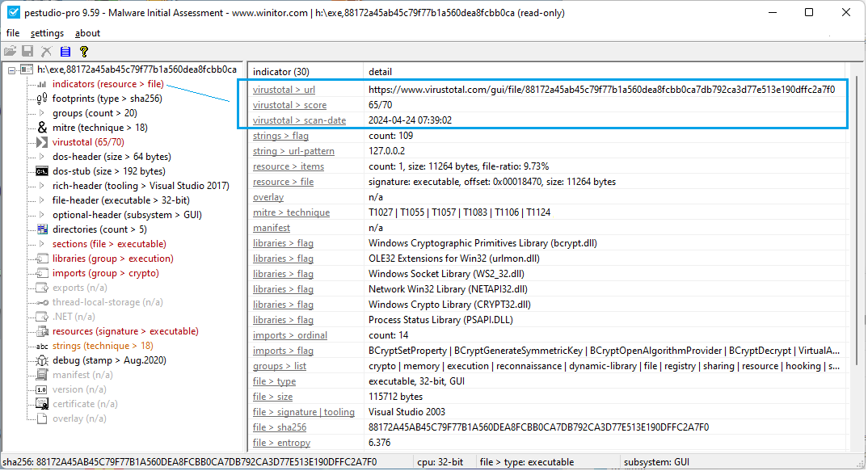
Task: Open the help via the question mark icon
Action: (x=83, y=50)
